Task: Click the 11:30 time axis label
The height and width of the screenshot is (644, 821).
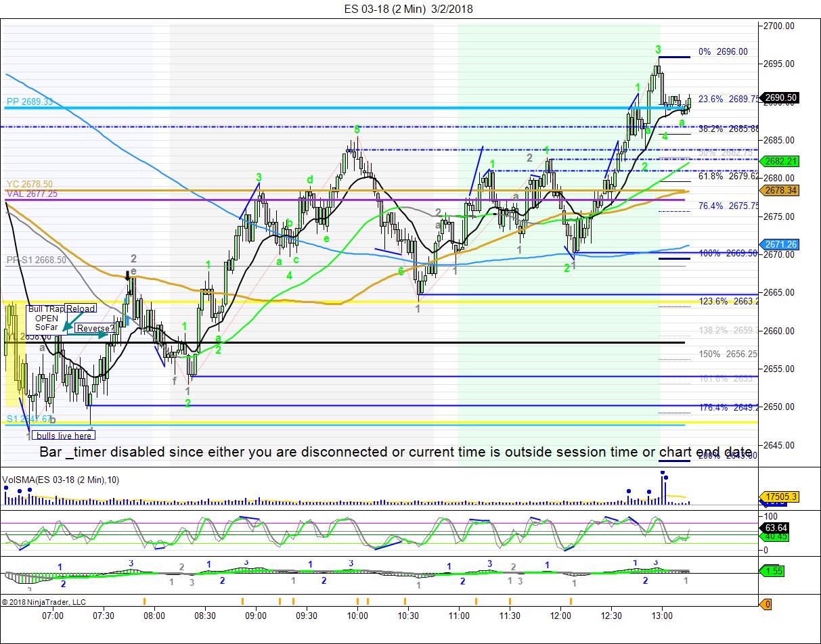Action: point(510,616)
